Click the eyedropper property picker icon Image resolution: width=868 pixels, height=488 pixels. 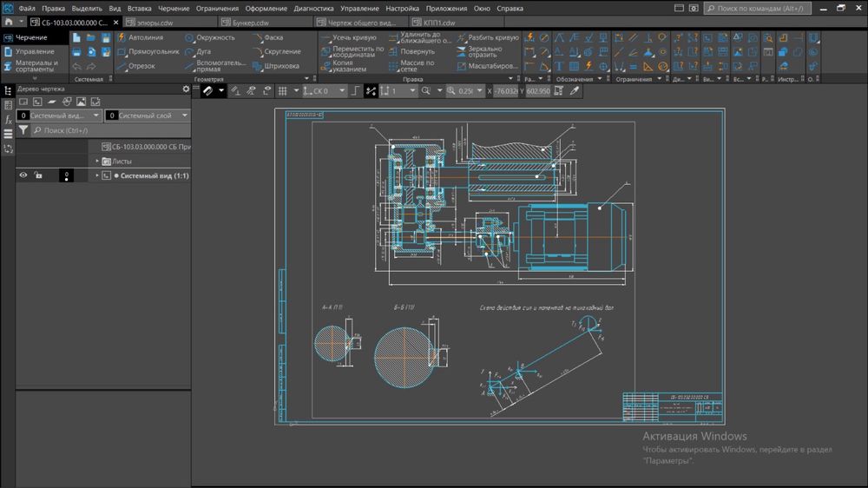point(574,91)
